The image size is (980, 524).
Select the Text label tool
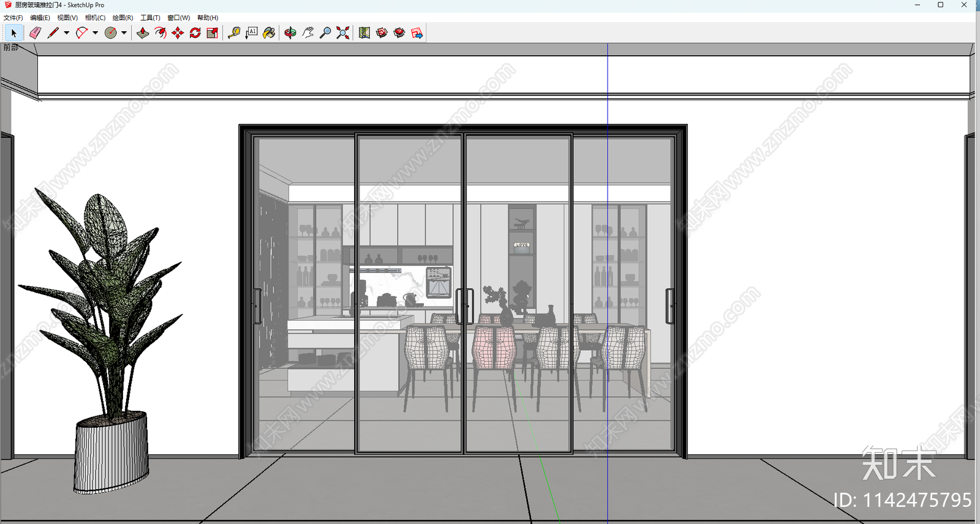[x=252, y=33]
